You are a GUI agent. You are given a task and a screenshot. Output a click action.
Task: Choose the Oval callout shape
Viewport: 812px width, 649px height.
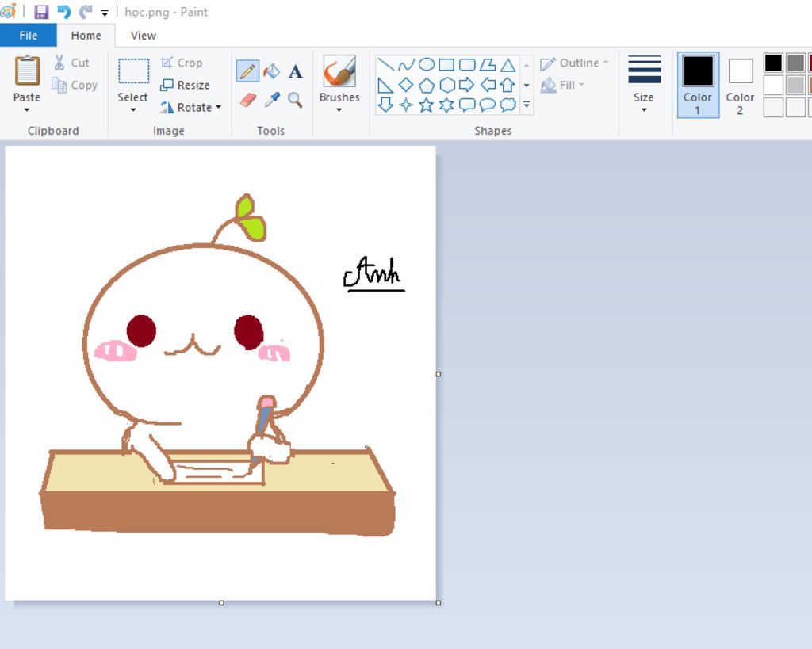[488, 105]
